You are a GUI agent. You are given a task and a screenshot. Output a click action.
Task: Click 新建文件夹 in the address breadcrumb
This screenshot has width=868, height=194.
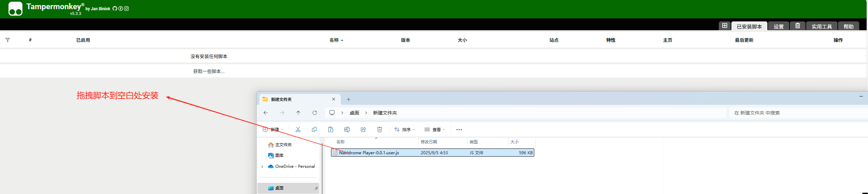point(385,113)
